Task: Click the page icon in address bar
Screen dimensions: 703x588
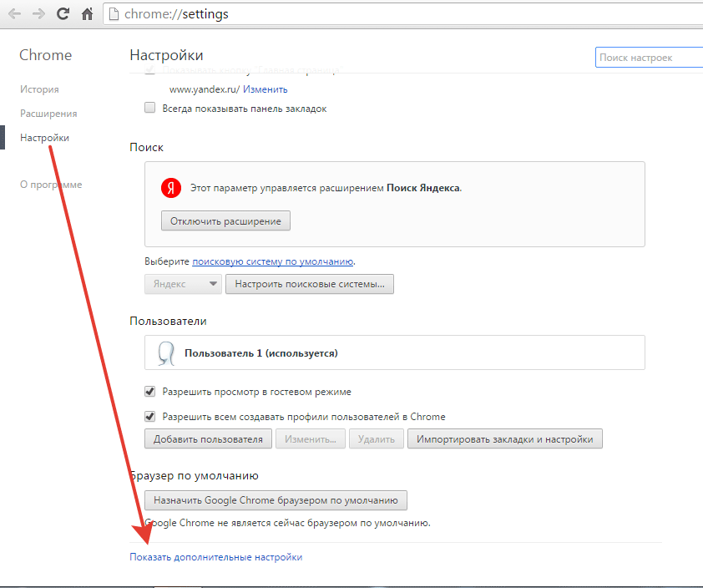Action: [x=114, y=14]
